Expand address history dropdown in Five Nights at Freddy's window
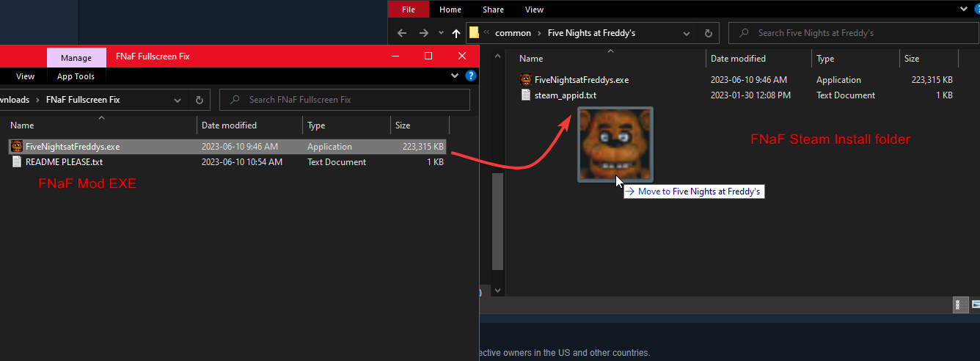The width and height of the screenshot is (980, 361). pos(687,33)
